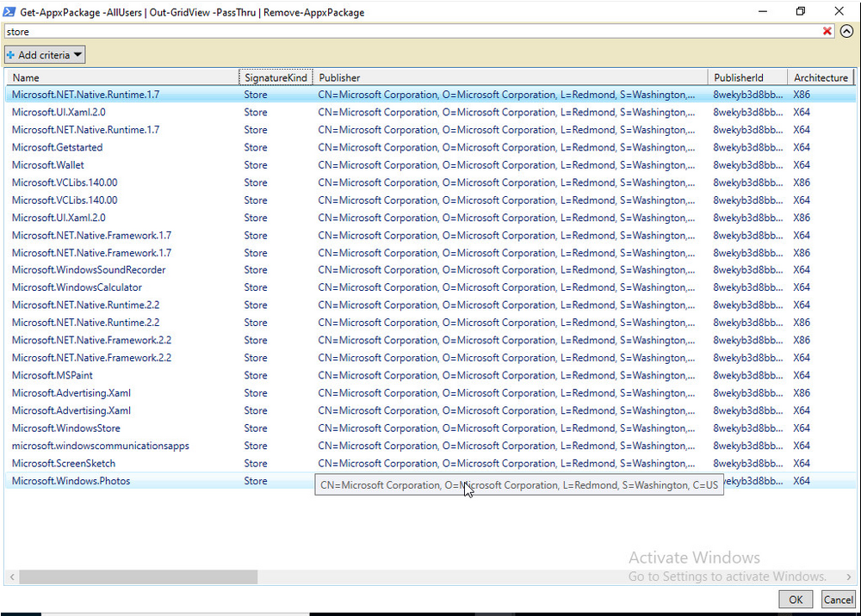Image resolution: width=861 pixels, height=616 pixels.
Task: Click the scroll left arrow of horizontal scrollbar
Action: click(11, 576)
